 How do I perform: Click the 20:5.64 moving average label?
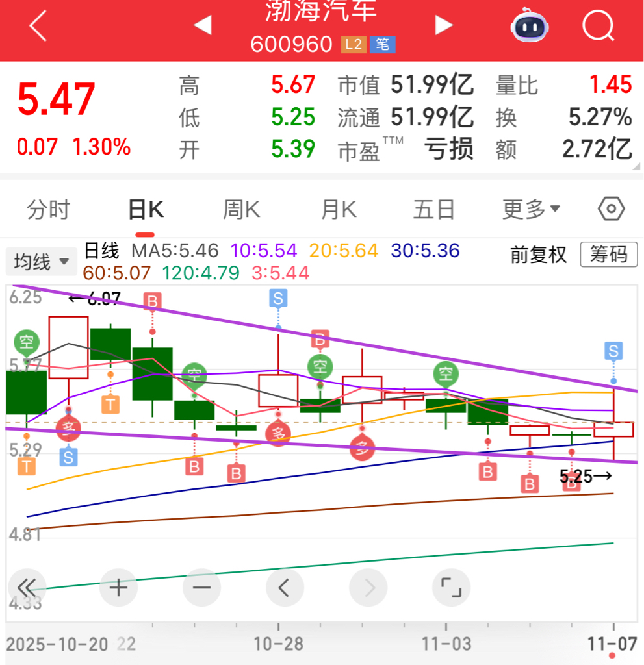coord(343,251)
